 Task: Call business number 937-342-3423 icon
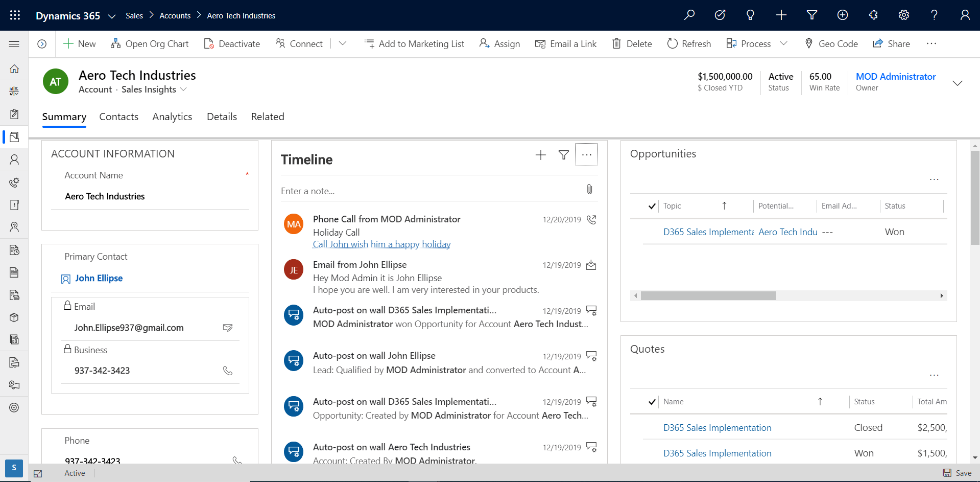coord(228,371)
